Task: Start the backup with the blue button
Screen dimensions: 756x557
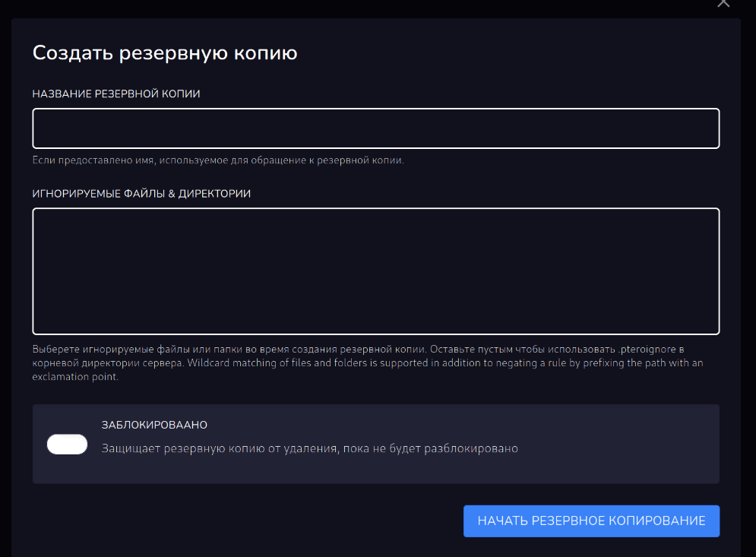Action: pos(591,521)
